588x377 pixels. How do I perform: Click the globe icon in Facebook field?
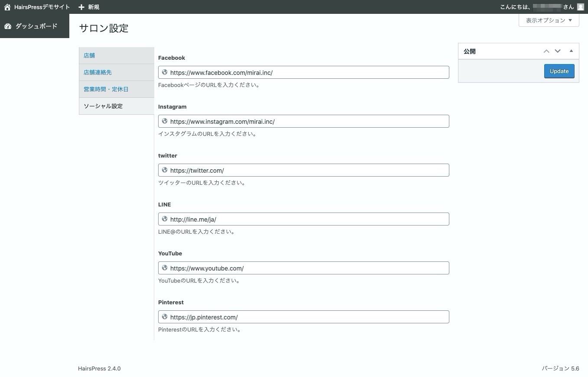point(165,72)
